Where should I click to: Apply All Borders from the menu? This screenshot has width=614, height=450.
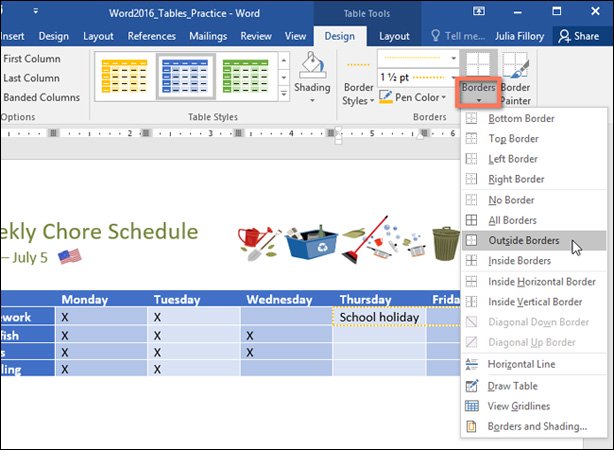tap(513, 220)
